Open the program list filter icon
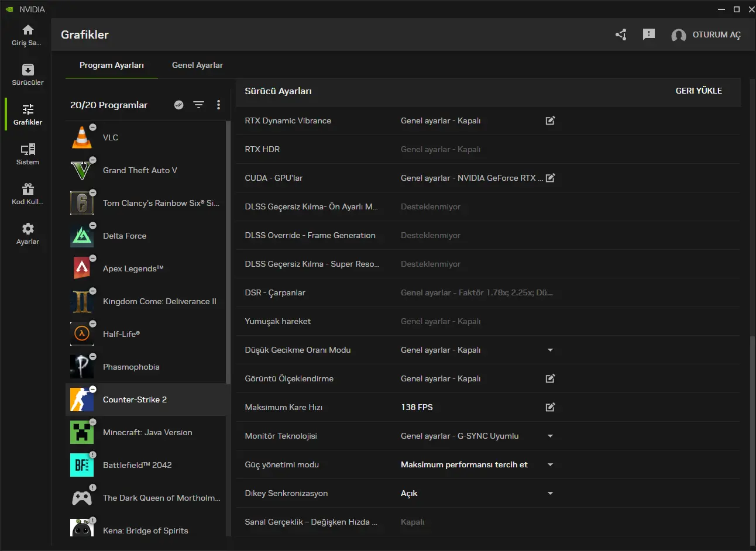This screenshot has width=756, height=551. (199, 105)
